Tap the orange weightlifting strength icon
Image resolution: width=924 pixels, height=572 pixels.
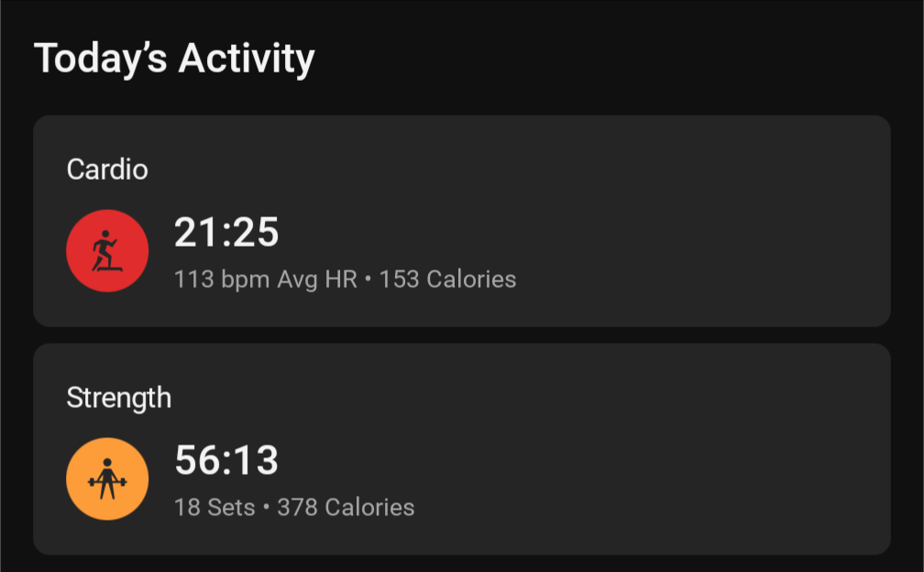(107, 478)
